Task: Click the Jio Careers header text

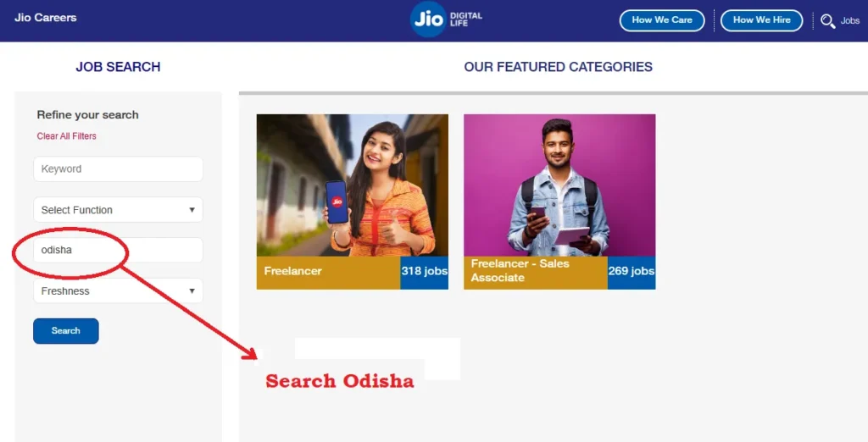Action: pos(46,18)
